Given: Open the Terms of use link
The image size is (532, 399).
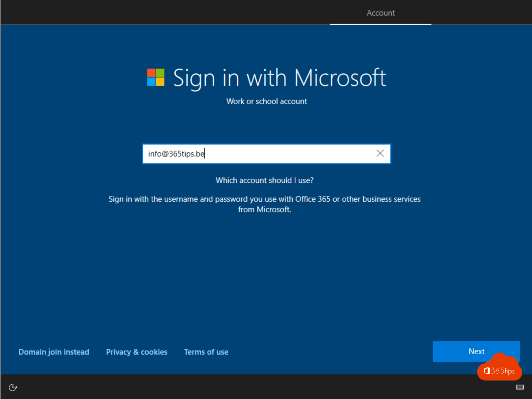Looking at the screenshot, I should 206,352.
